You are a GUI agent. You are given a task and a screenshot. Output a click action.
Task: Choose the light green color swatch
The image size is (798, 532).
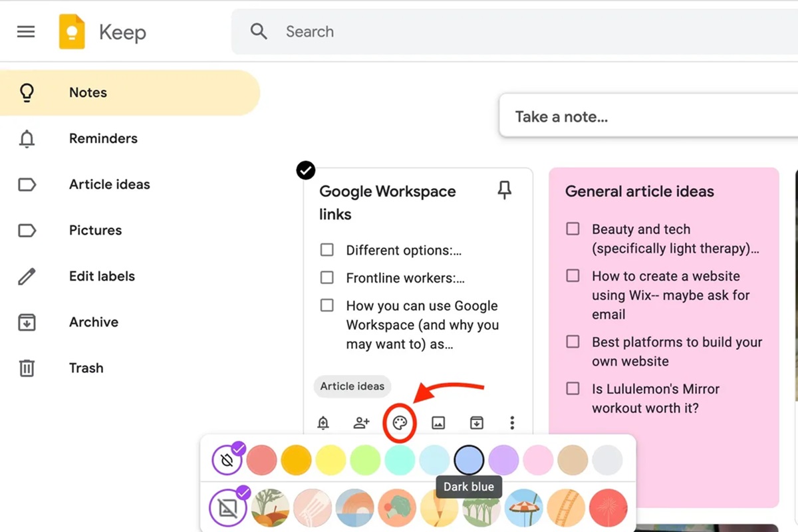365,460
